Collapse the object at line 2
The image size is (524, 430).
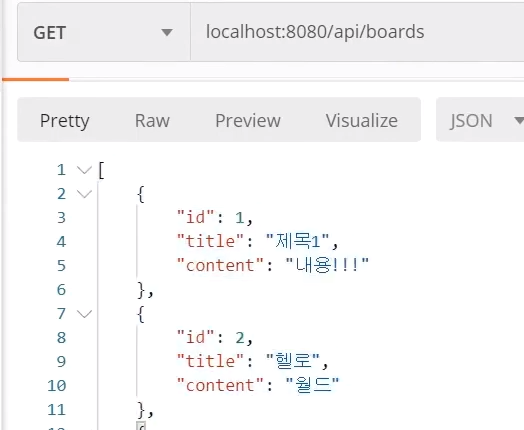click(84, 194)
